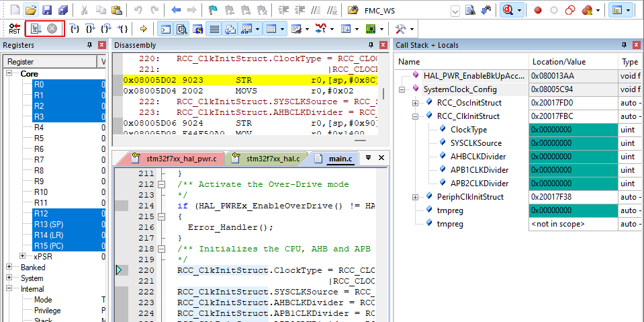Click the Stop execution icon
Screen dimensions: 644x322
click(52, 29)
